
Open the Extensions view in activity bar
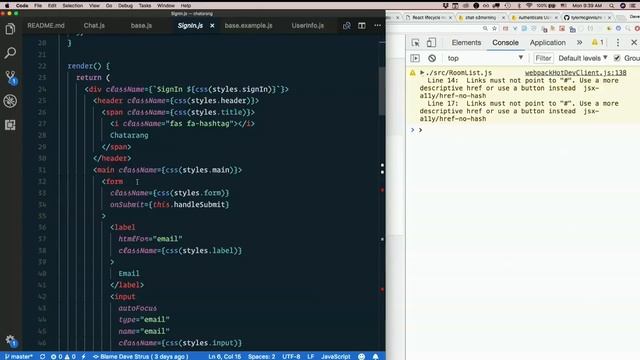[x=10, y=125]
